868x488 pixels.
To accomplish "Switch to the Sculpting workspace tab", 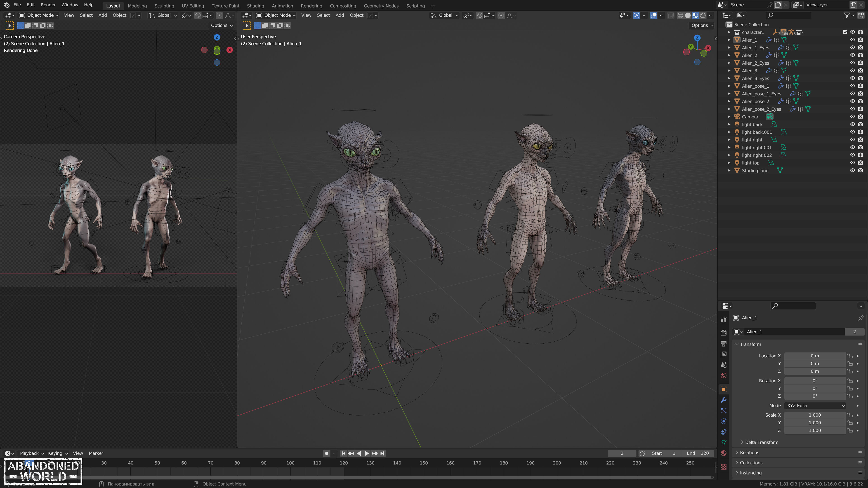I will coord(164,6).
